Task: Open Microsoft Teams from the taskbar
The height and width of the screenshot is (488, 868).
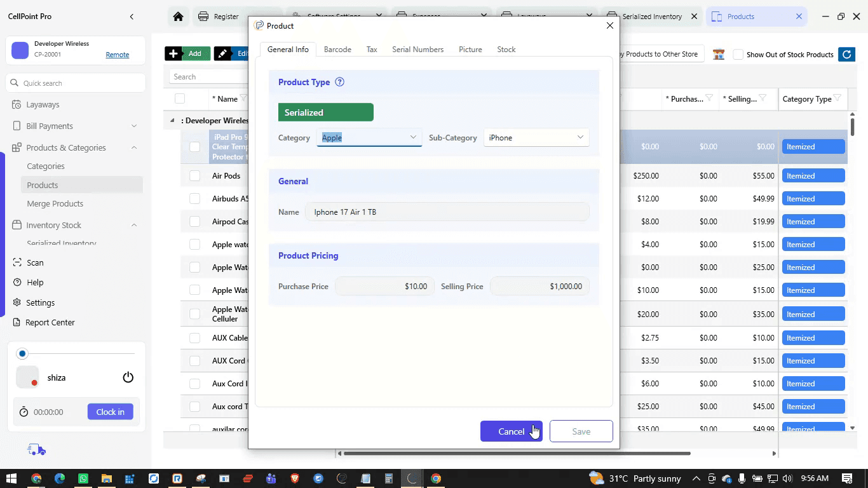Action: point(271,478)
